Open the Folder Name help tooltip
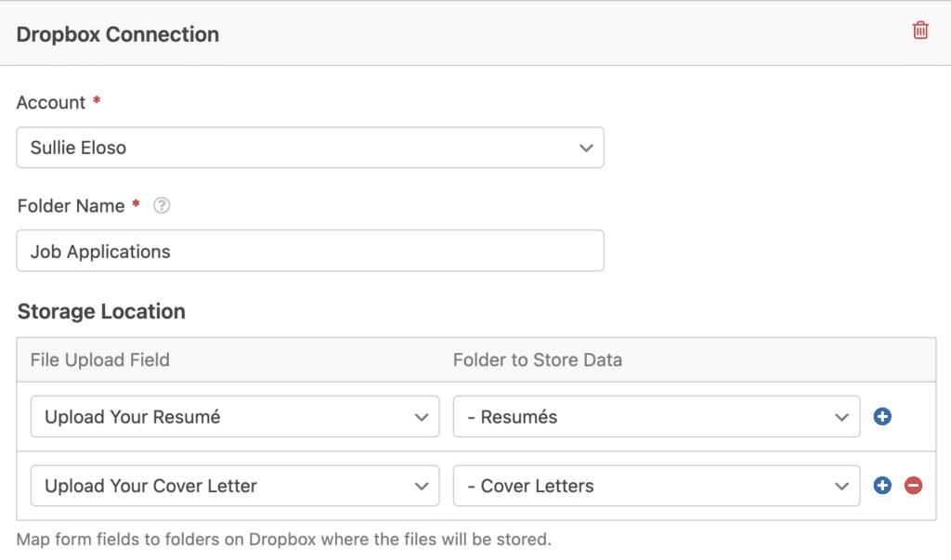This screenshot has width=951, height=560. click(x=162, y=205)
